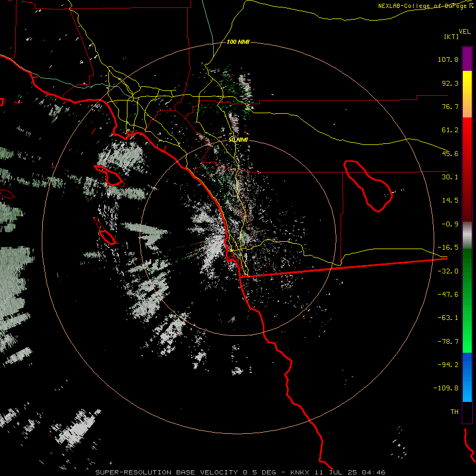Screen dimensions: 476x476
Task: Click the 100 NMI range ring label
Action: [x=238, y=42]
